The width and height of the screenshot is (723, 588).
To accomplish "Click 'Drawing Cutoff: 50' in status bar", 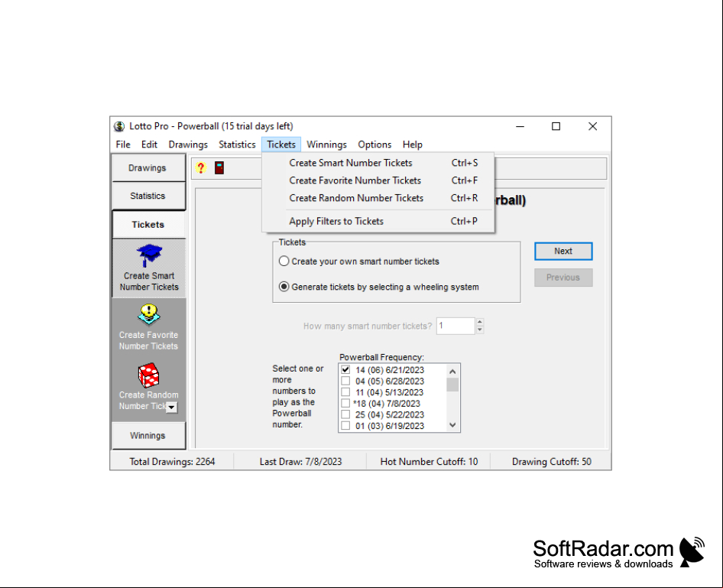I will coord(552,462).
